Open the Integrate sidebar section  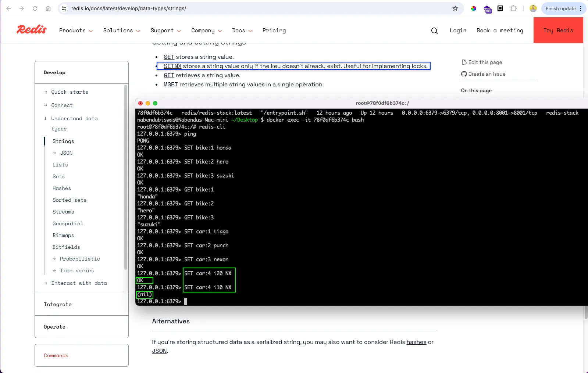click(x=58, y=304)
